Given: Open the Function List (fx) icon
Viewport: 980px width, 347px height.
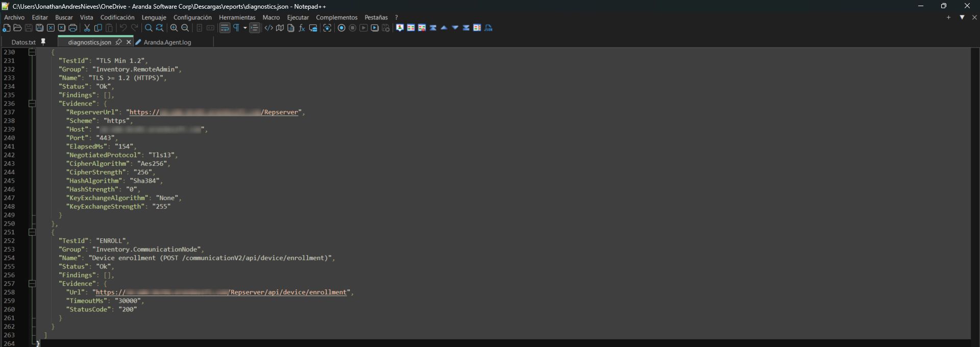Looking at the screenshot, I should pyautogui.click(x=302, y=28).
